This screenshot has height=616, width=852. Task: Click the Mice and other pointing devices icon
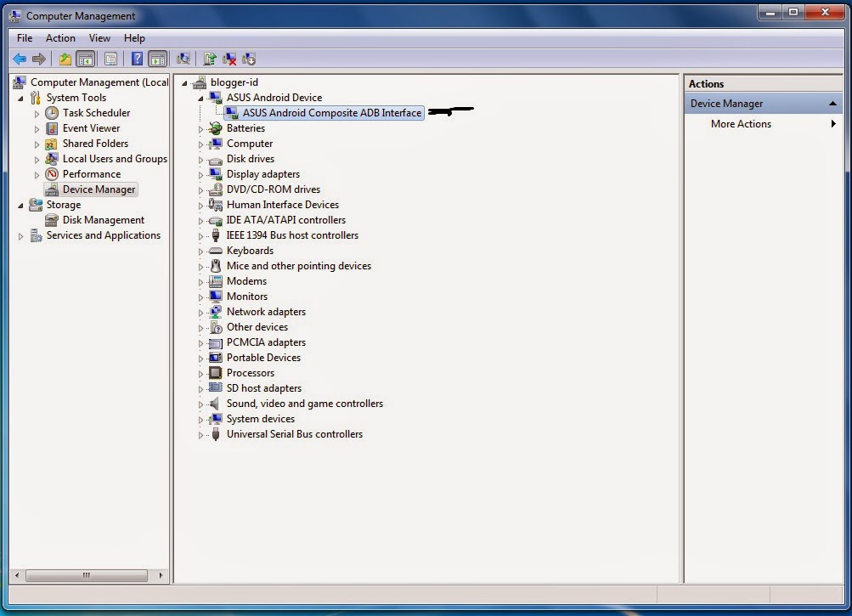click(216, 265)
